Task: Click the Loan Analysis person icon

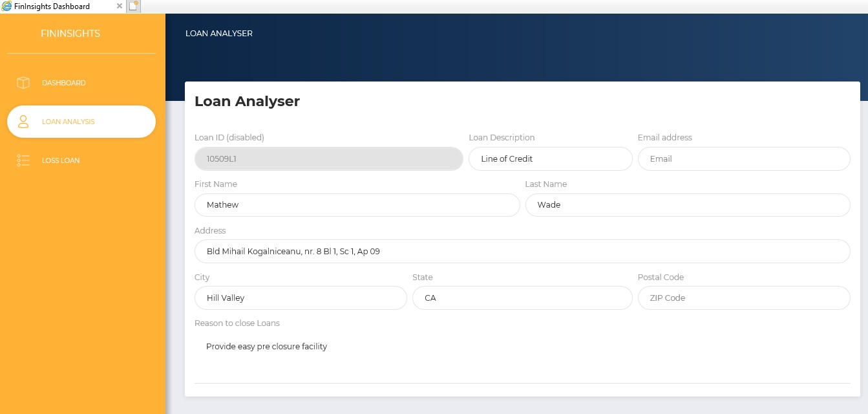Action: pos(23,122)
